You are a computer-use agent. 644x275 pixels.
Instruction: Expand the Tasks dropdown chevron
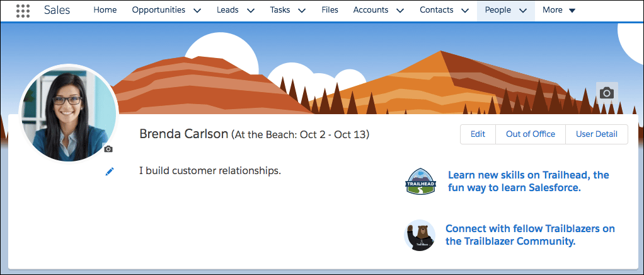tap(301, 10)
